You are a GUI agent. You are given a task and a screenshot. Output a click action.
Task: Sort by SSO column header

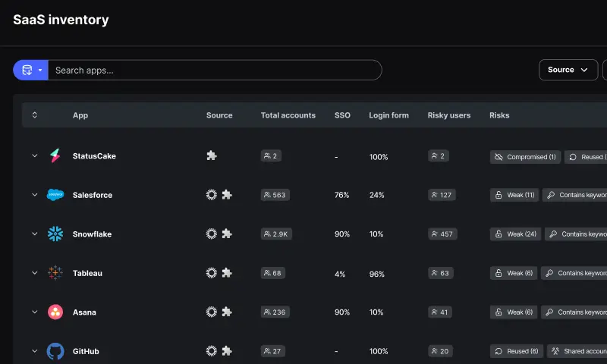[x=342, y=115]
